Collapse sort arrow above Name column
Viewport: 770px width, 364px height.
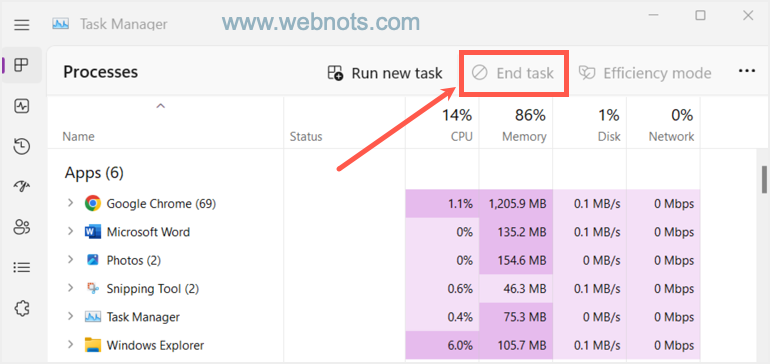coord(160,106)
